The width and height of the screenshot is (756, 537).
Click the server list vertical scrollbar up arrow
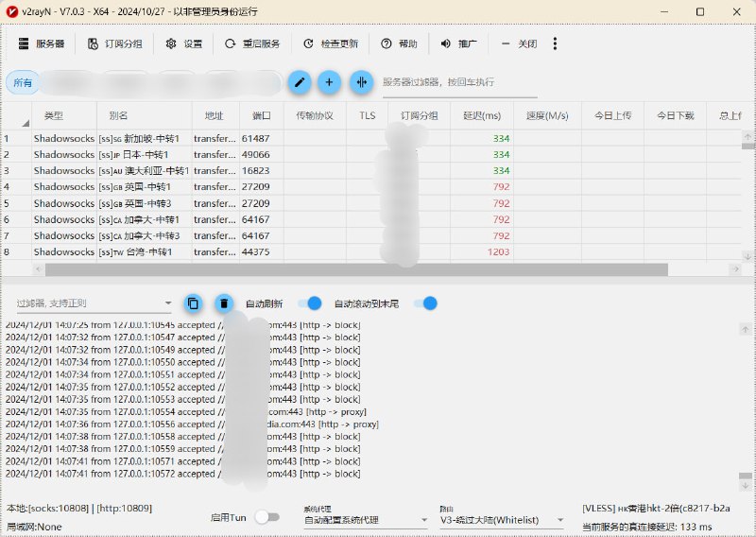point(747,136)
